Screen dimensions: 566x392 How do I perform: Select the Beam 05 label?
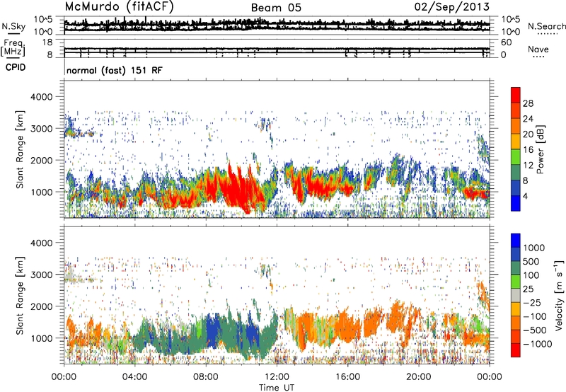pyautogui.click(x=276, y=8)
